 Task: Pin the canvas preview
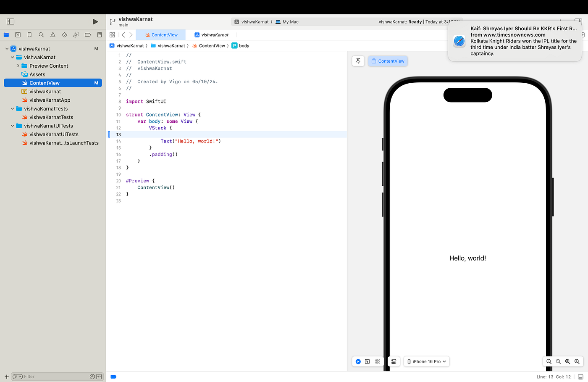(358, 61)
